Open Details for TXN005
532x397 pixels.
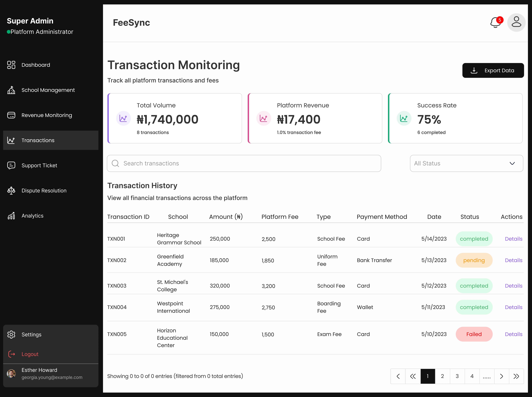[514, 334]
